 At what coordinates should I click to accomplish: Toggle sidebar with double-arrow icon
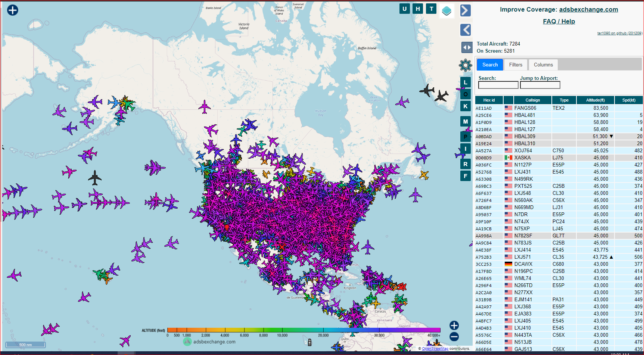click(467, 47)
